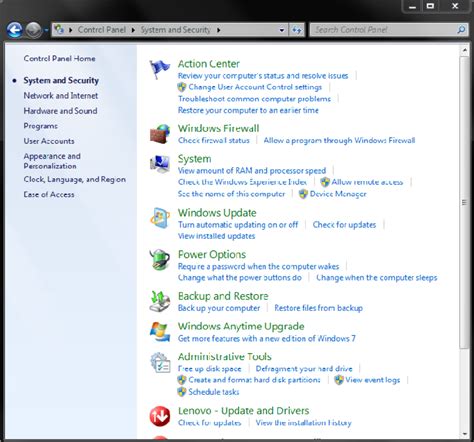Open Ease of Access category
This screenshot has width=474, height=442.
(x=49, y=194)
